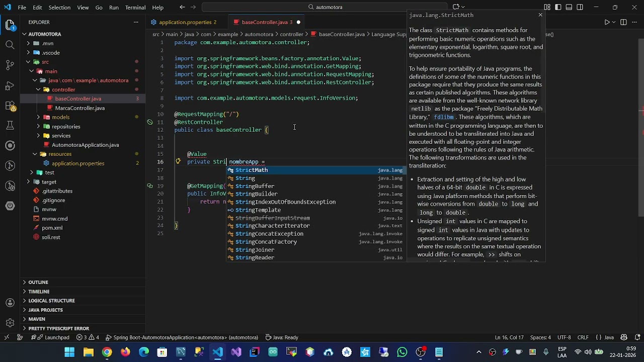Viewport: 644px width, 362px height.
Task: Open the Source Control view
Action: point(10,65)
